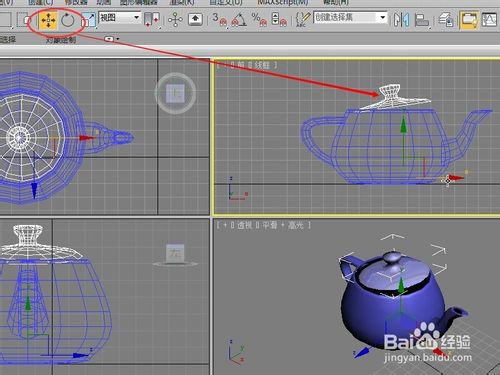Image resolution: width=500 pixels, height=375 pixels.
Task: Open the 平滑 + 高光 shading menu
Action: point(283,225)
